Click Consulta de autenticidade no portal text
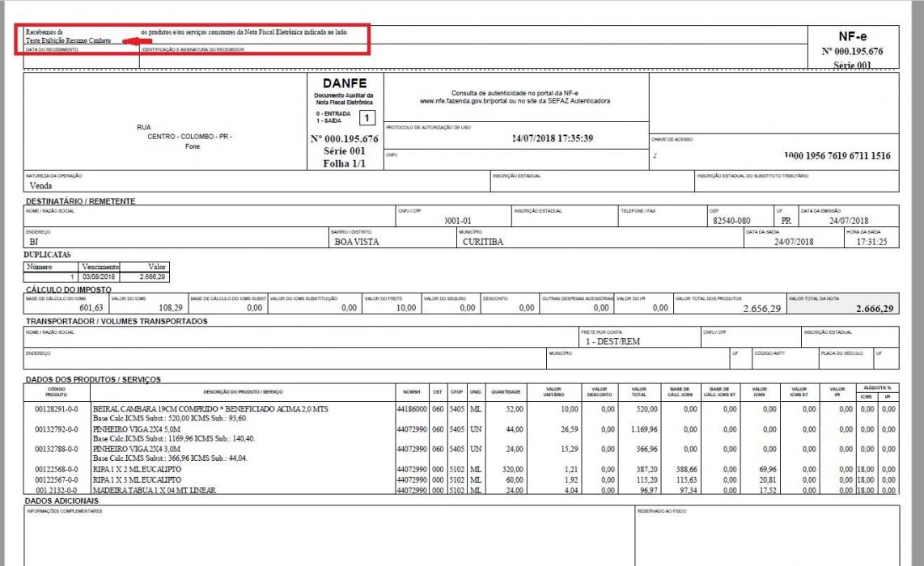 coord(515,93)
